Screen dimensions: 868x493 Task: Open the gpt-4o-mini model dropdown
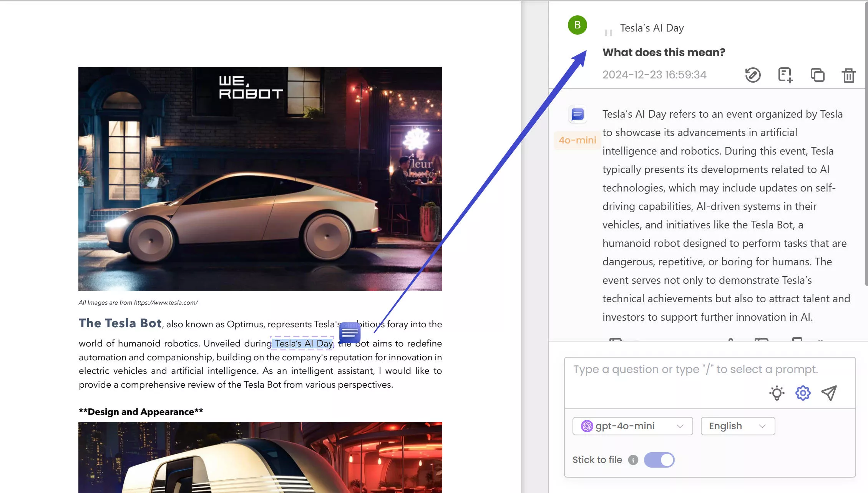632,426
